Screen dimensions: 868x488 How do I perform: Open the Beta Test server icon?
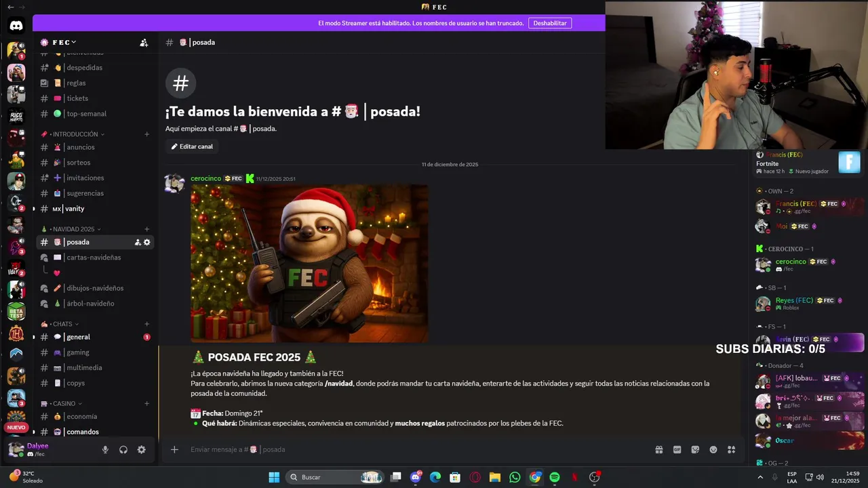(16, 311)
